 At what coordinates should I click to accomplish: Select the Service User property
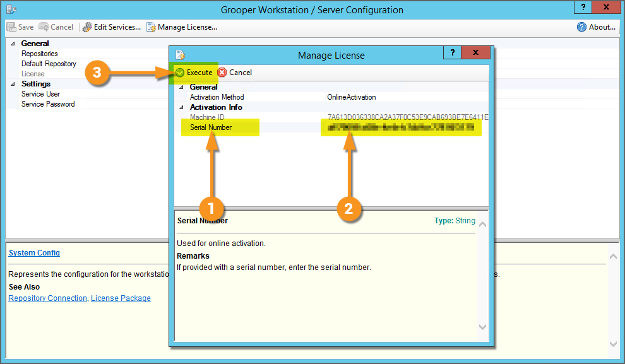40,94
